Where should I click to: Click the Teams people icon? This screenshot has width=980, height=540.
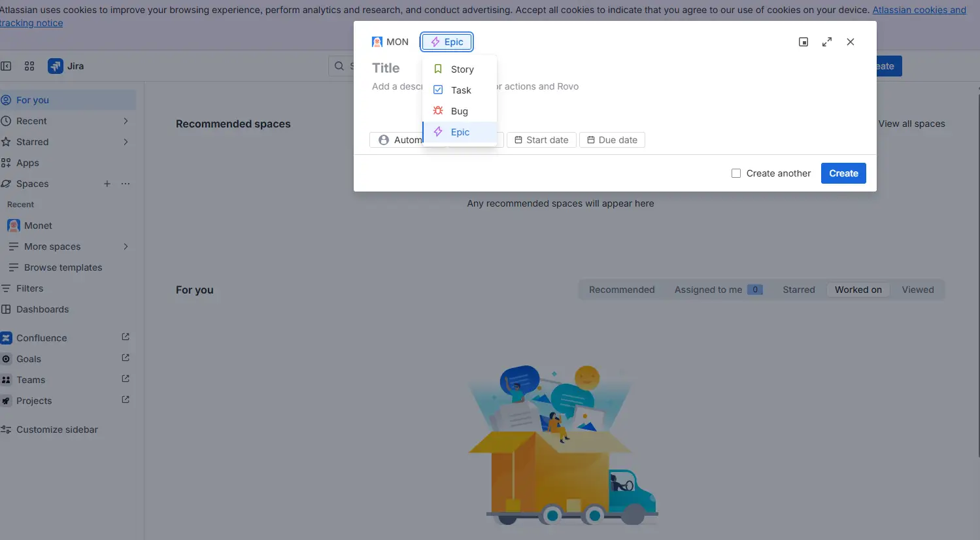point(7,380)
